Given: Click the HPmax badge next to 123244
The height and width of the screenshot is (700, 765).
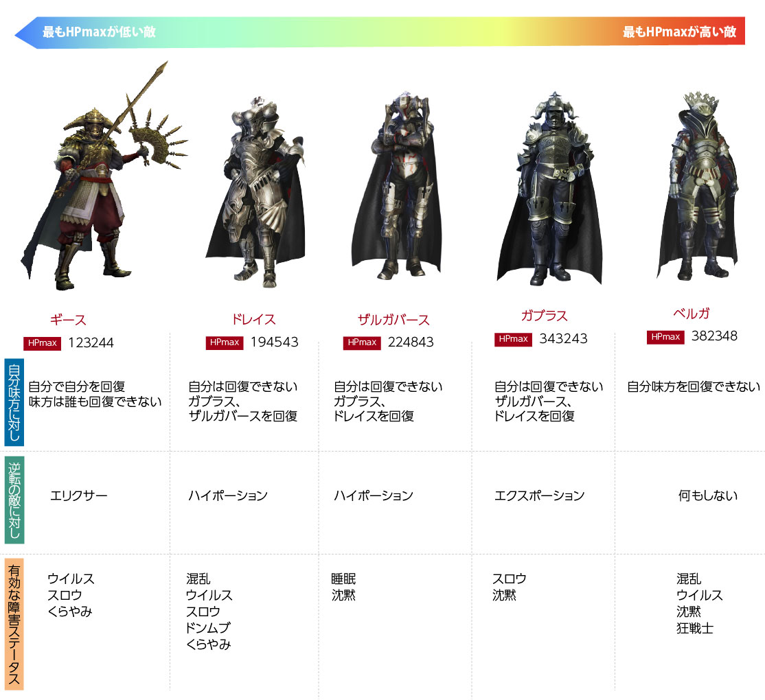Looking at the screenshot, I should 43,343.
